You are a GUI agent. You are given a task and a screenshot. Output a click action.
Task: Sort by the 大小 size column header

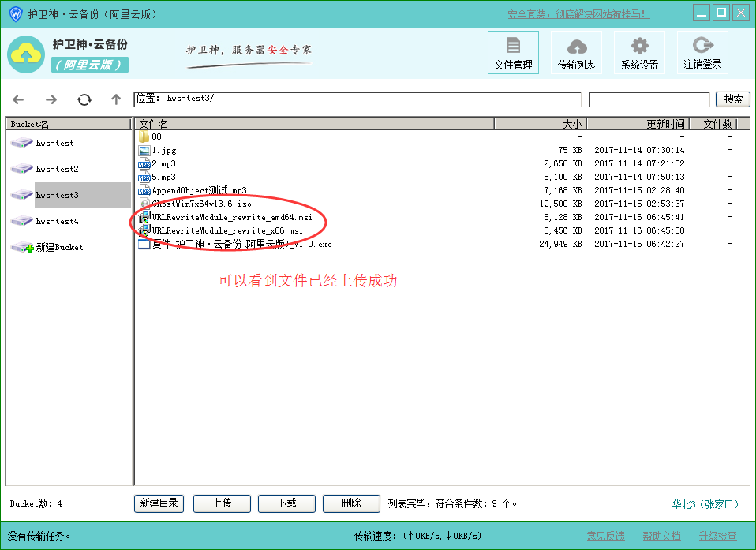click(x=541, y=124)
